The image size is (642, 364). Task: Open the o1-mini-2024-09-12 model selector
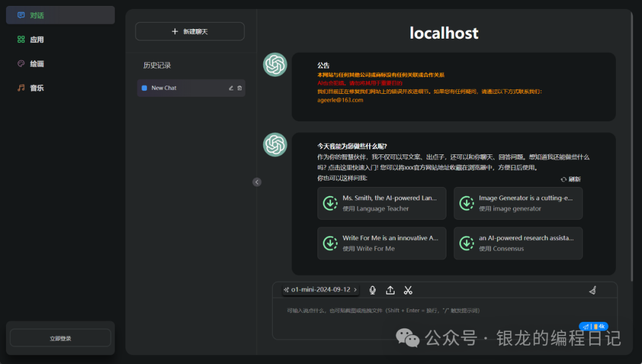320,290
